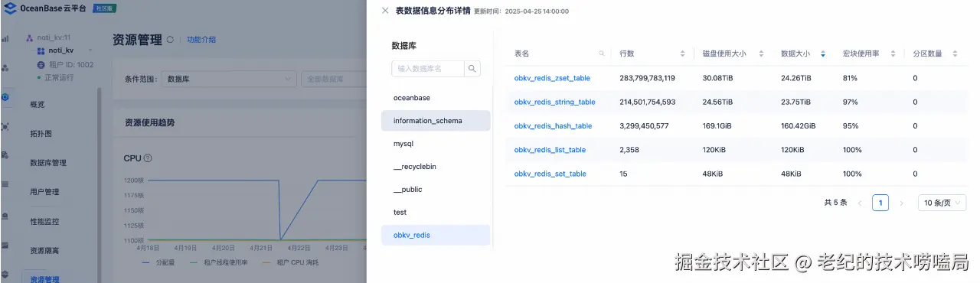
Task: Sort table by 分区数量 column arrows
Action: (954, 54)
